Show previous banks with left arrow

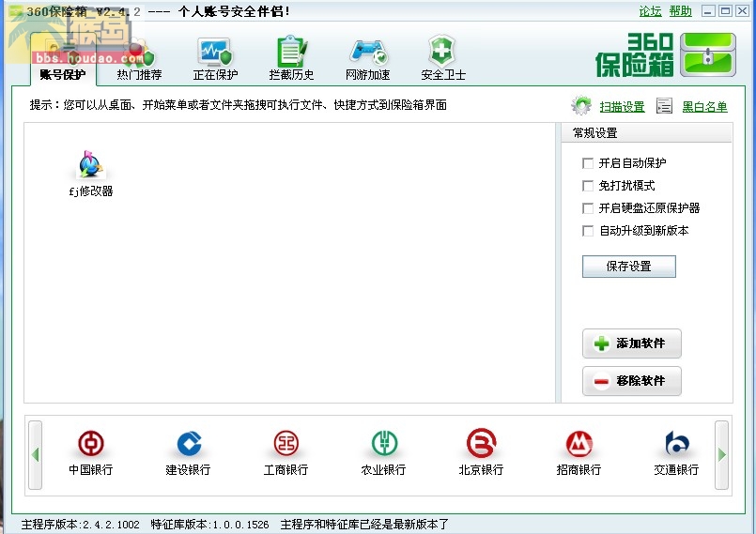35,454
